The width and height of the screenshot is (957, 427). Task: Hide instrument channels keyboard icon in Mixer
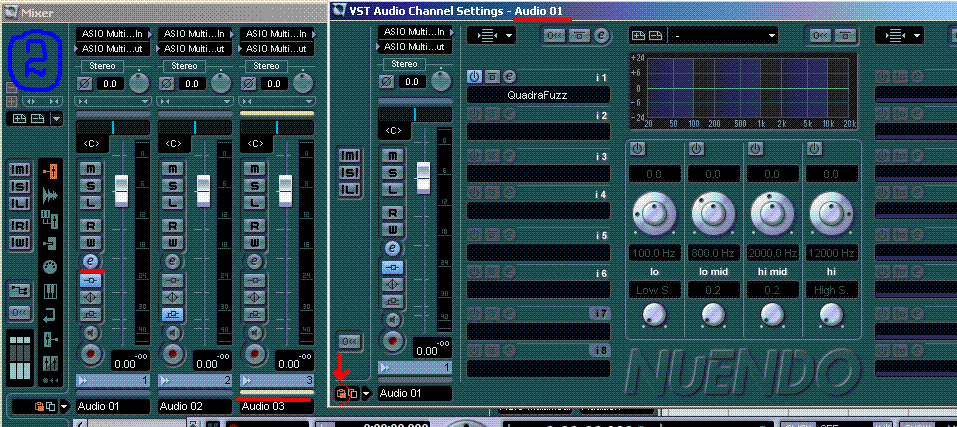(51, 291)
